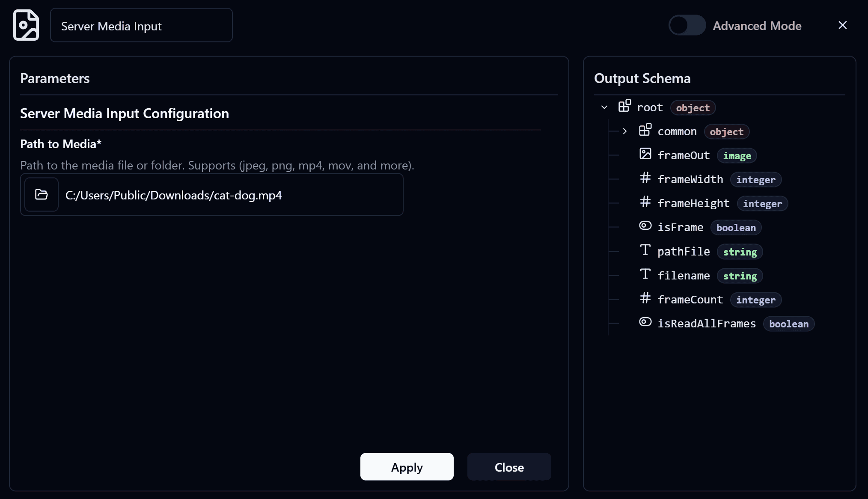This screenshot has width=868, height=499.
Task: Click the string badge on filename
Action: 740,276
